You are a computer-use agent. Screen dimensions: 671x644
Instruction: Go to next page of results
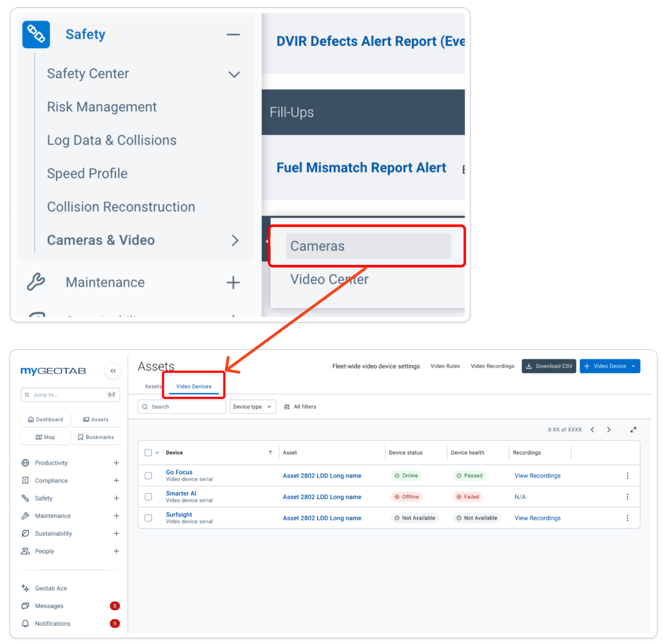pos(608,429)
